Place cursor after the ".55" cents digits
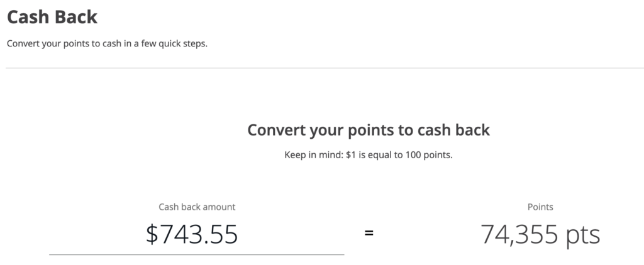644x265 pixels. point(239,234)
